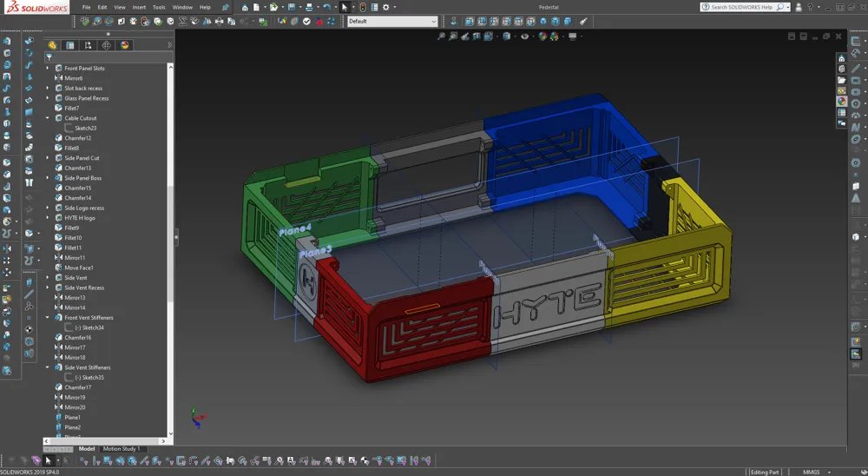This screenshot has height=476, width=868.
Task: Open the task pane Home tab
Action: coord(841,58)
